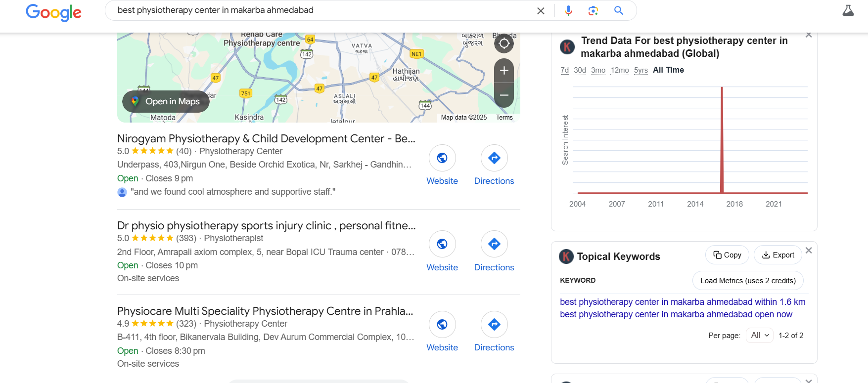Open Dr physio sports injury clinic listing
This screenshot has height=383, width=868.
[266, 226]
